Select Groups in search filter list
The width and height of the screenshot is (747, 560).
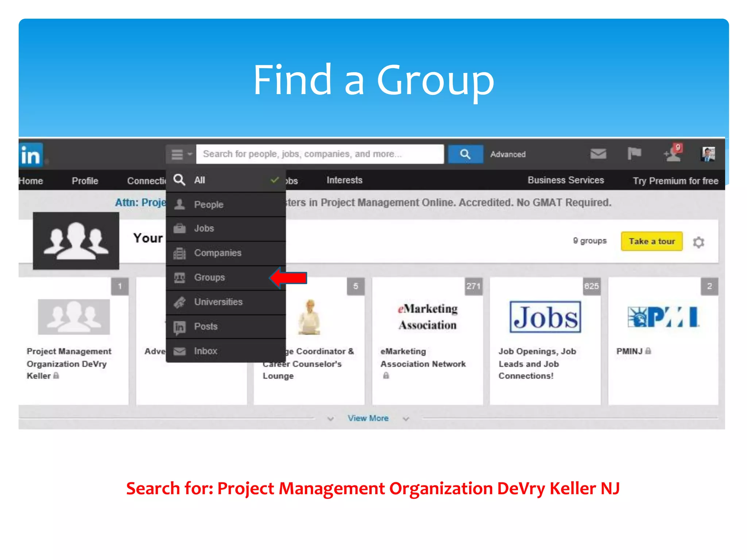click(x=226, y=277)
